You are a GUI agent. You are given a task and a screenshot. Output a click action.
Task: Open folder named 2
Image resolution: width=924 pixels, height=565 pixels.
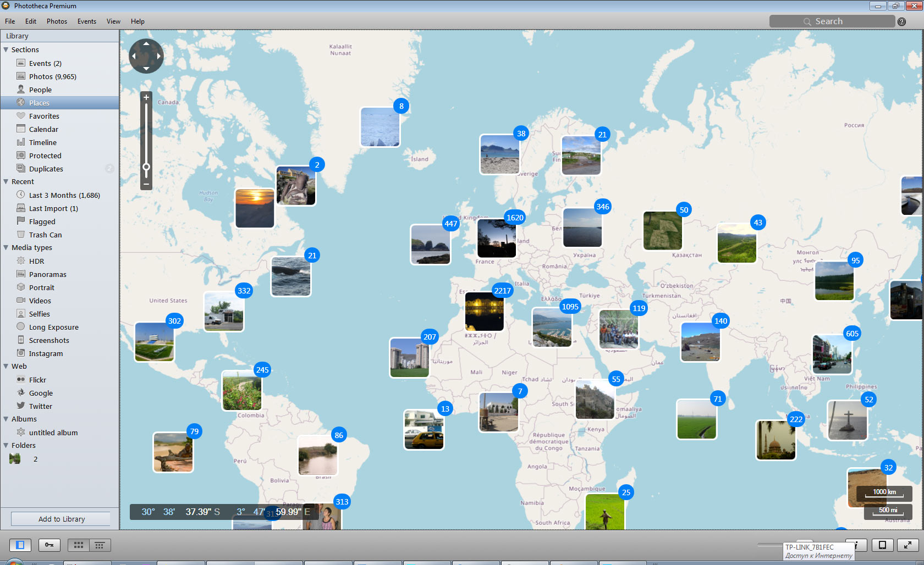click(x=59, y=459)
